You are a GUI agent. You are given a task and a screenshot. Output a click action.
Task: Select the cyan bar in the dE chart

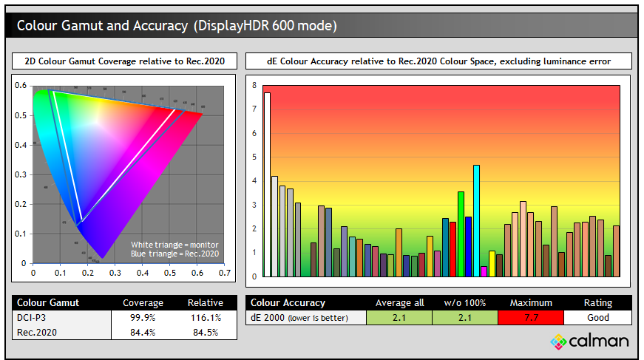click(x=476, y=220)
